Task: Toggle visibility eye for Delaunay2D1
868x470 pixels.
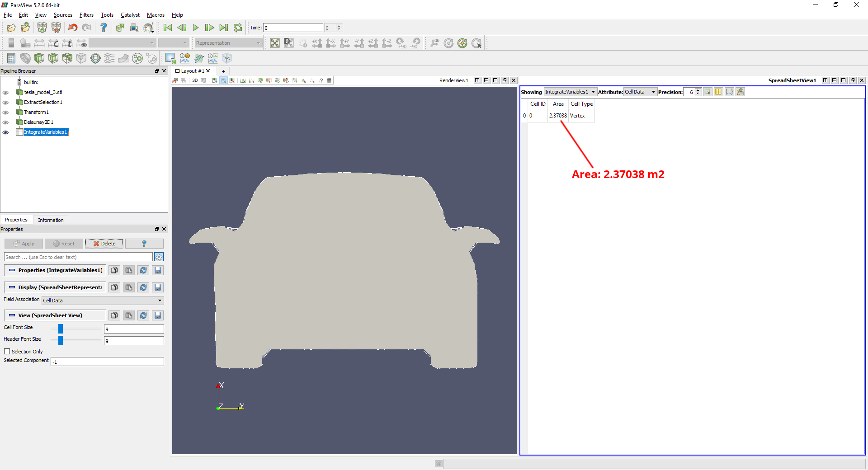Action: click(6, 122)
